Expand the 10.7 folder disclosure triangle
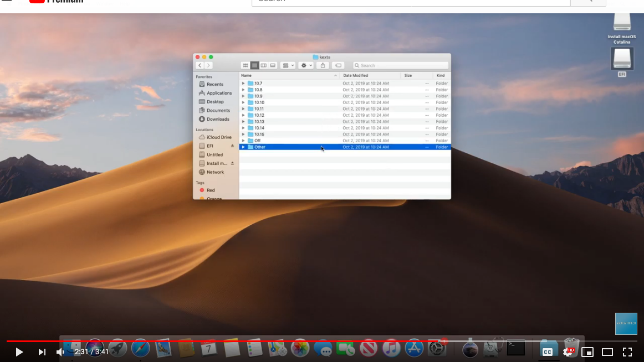 243,83
